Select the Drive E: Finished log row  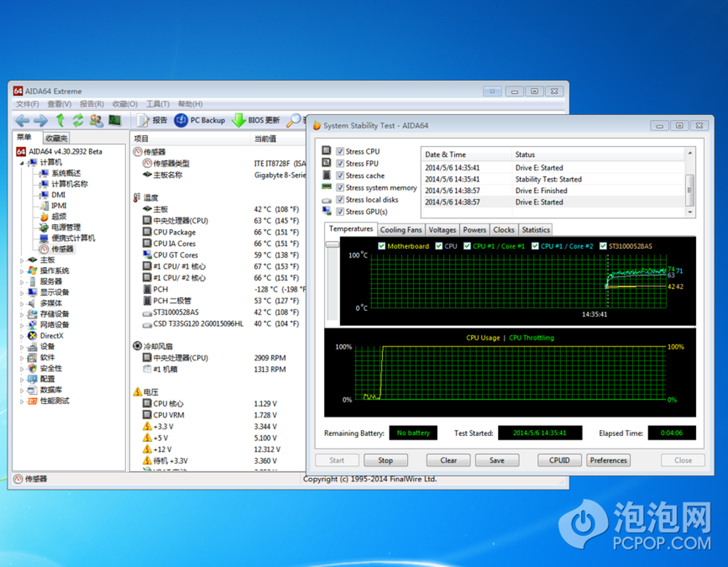click(553, 191)
